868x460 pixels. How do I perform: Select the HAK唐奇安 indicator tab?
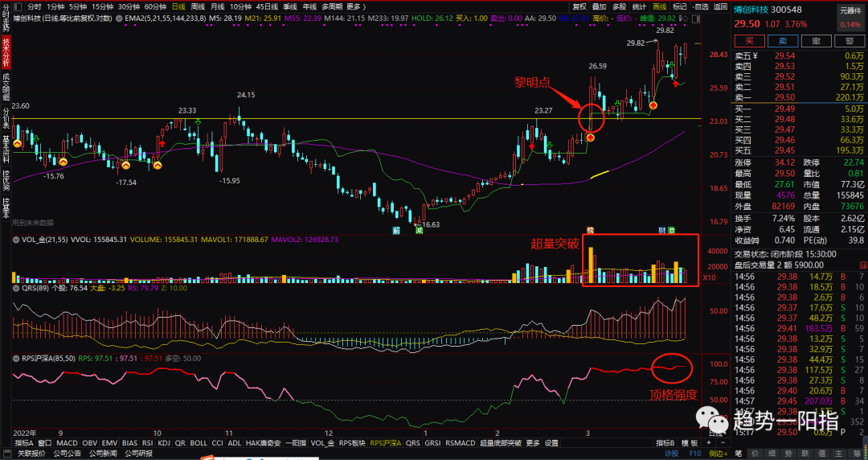pyautogui.click(x=263, y=443)
